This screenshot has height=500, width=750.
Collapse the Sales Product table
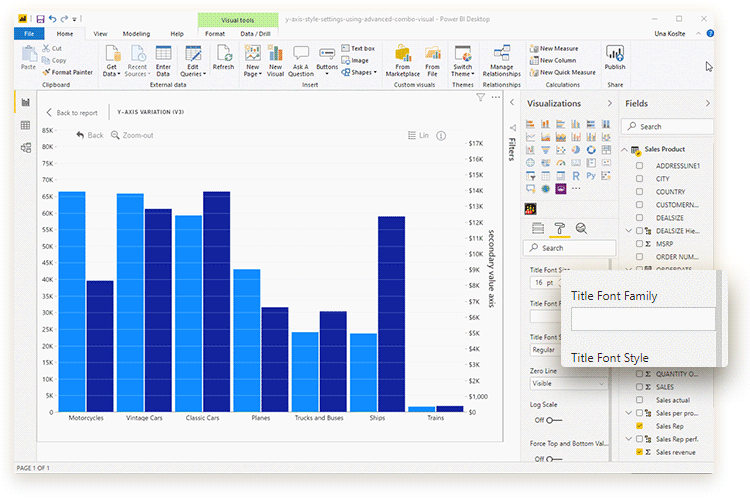click(x=625, y=149)
